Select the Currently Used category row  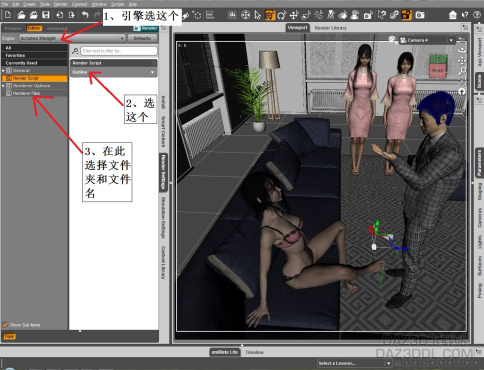[35, 63]
